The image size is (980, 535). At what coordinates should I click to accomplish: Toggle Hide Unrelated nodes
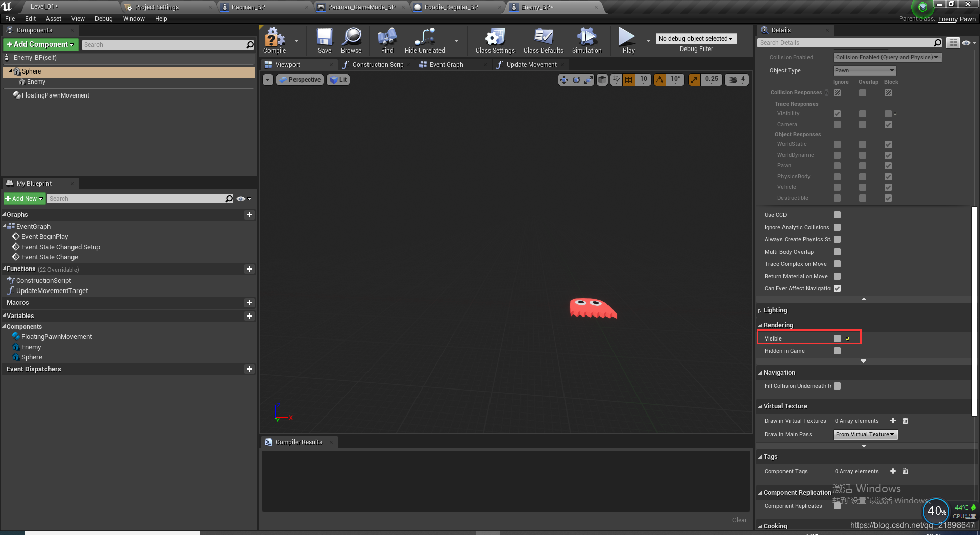(425, 40)
